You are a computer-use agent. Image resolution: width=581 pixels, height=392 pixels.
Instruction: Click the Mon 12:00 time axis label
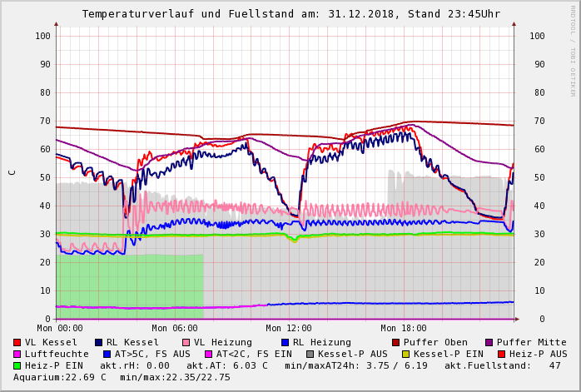pyautogui.click(x=289, y=329)
